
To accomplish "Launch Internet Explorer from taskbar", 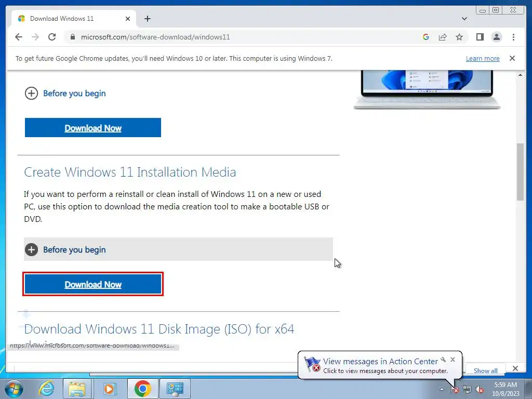I will [x=46, y=389].
